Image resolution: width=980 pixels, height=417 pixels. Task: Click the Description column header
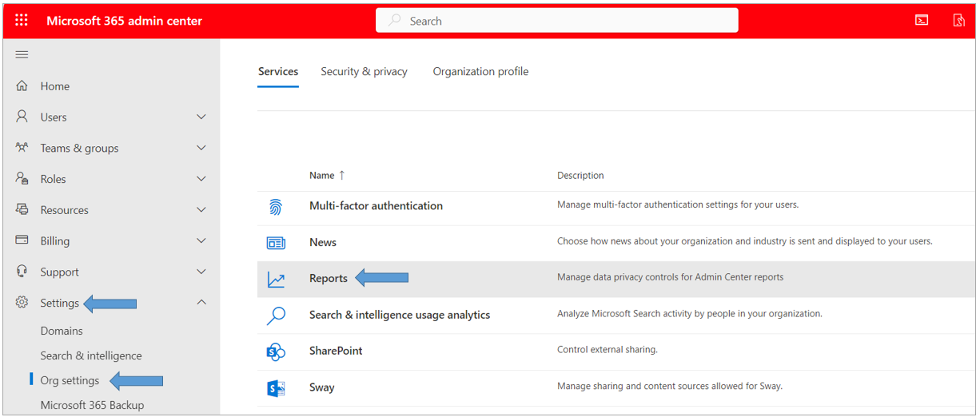[x=580, y=175]
